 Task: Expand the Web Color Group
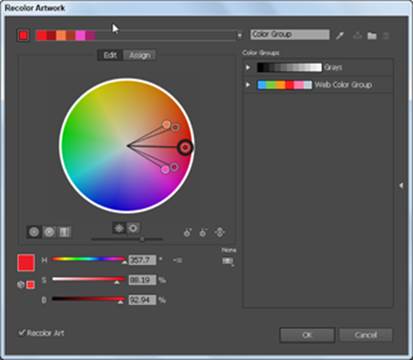(248, 85)
